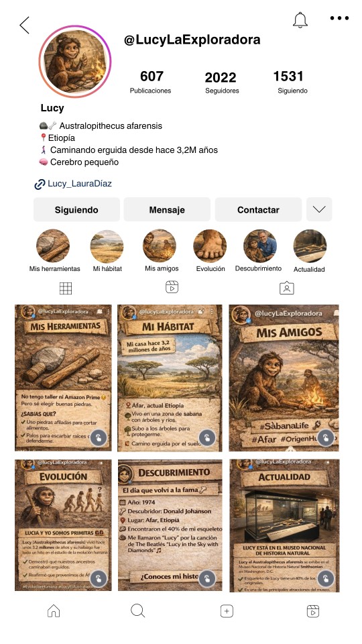Viewport: 362px width, 644px height.
Task: Click the Mensaje button
Action: coord(167,209)
